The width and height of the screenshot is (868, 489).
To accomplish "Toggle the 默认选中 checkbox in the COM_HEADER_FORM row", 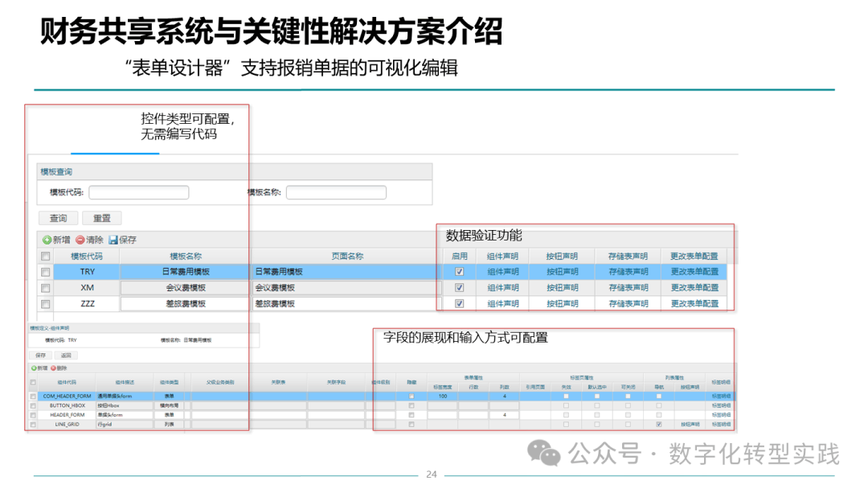I will click(596, 397).
